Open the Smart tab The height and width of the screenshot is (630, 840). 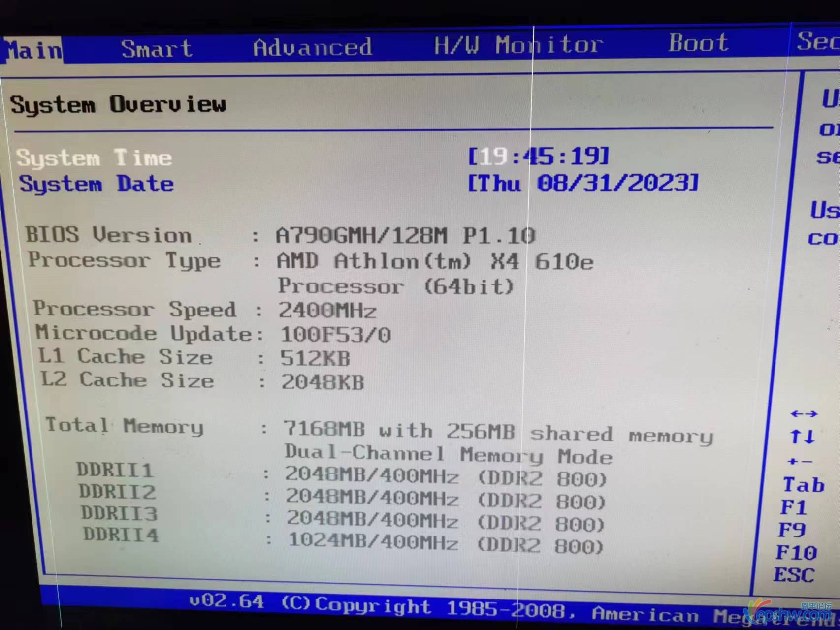click(157, 48)
